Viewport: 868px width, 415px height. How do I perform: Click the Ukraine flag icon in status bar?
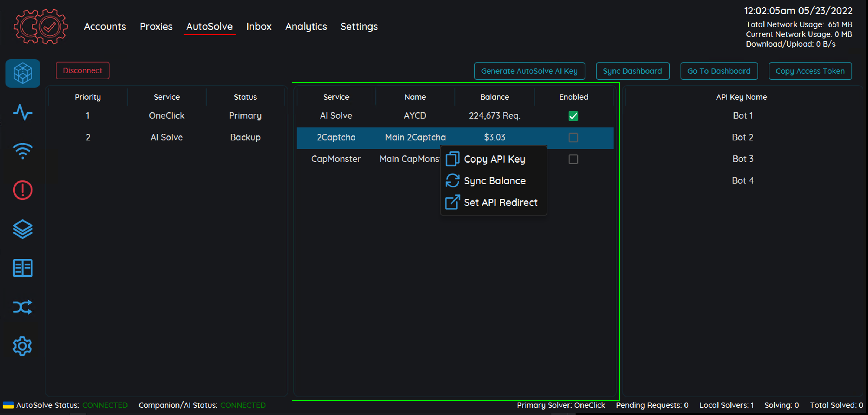(x=8, y=405)
